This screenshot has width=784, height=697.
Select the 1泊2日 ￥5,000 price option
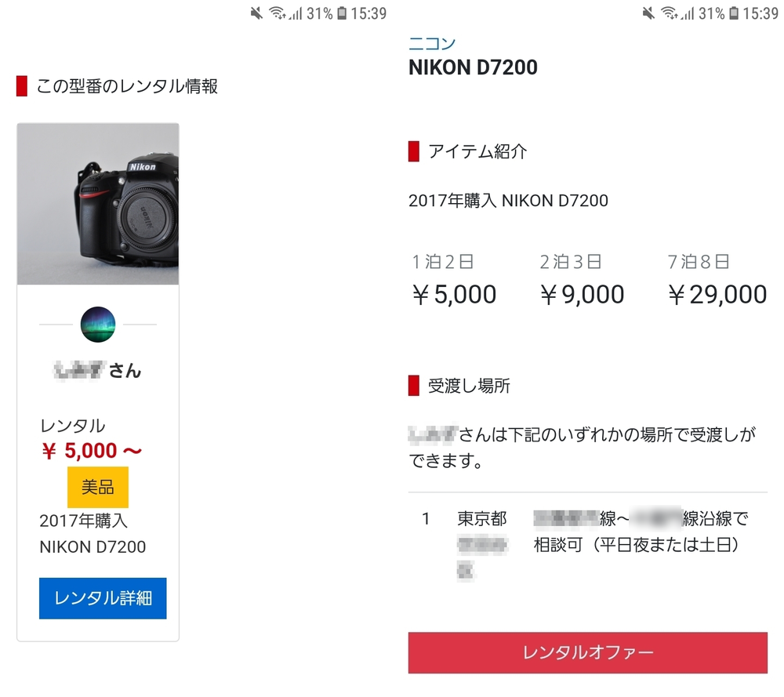pos(454,281)
